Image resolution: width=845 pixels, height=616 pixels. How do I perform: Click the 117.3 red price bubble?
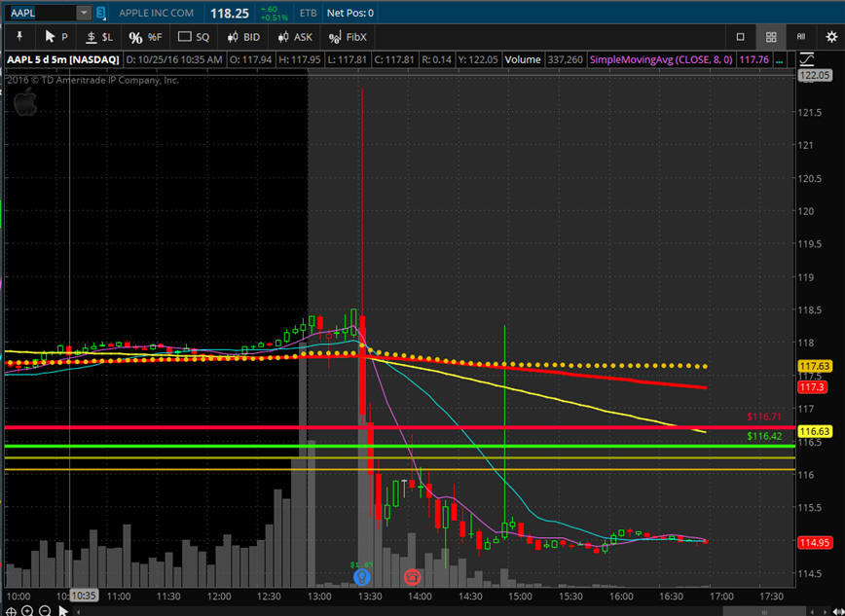pos(812,387)
